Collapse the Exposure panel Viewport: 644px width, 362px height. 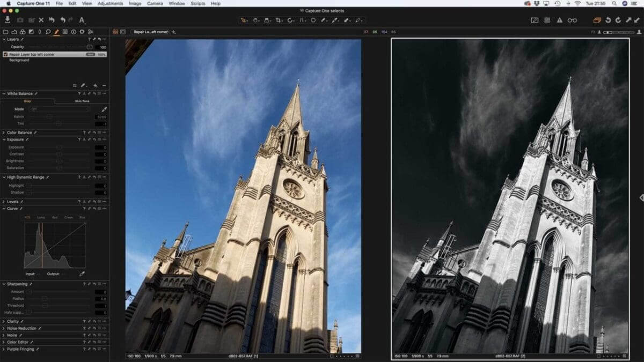point(4,139)
